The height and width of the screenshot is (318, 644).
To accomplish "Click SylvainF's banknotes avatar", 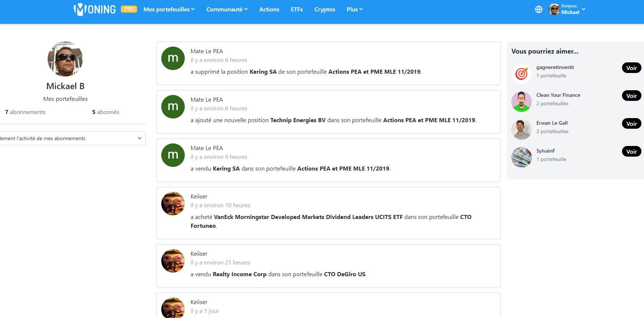I will coord(522,157).
